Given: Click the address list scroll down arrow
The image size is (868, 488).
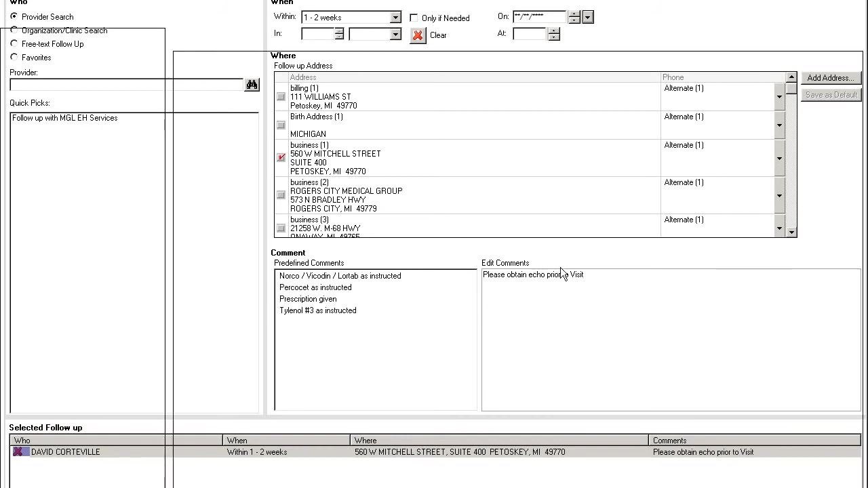Looking at the screenshot, I should [x=791, y=232].
